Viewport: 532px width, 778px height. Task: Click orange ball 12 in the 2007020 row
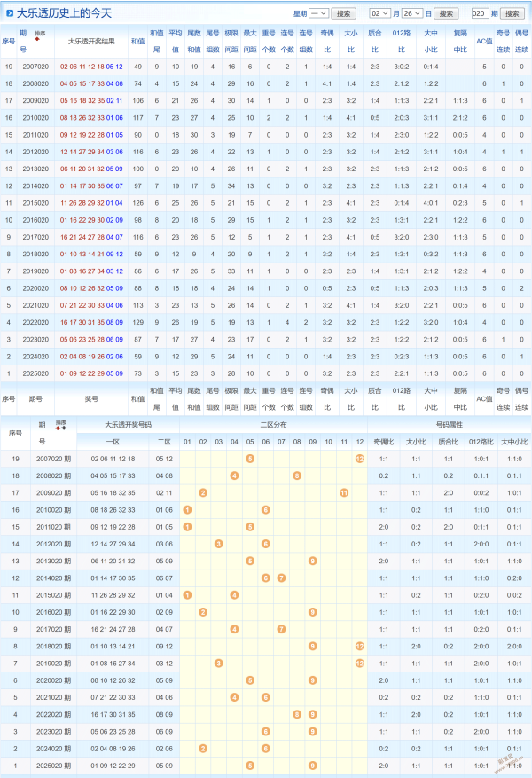coord(359,458)
